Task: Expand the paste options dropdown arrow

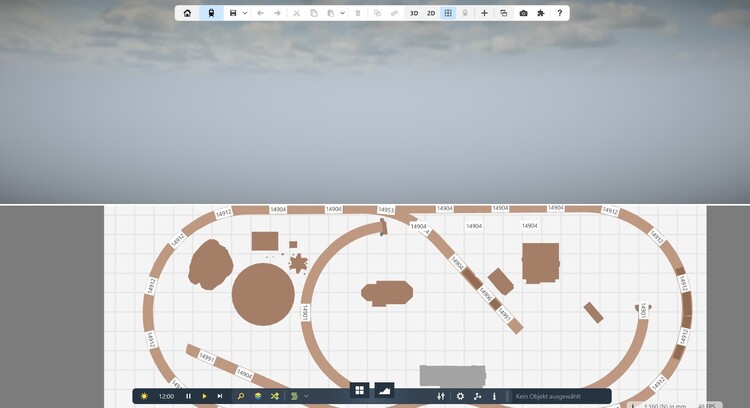Action: [x=343, y=13]
